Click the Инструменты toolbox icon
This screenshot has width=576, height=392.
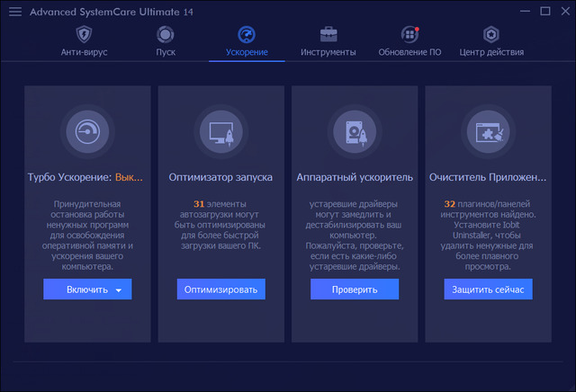pyautogui.click(x=328, y=35)
